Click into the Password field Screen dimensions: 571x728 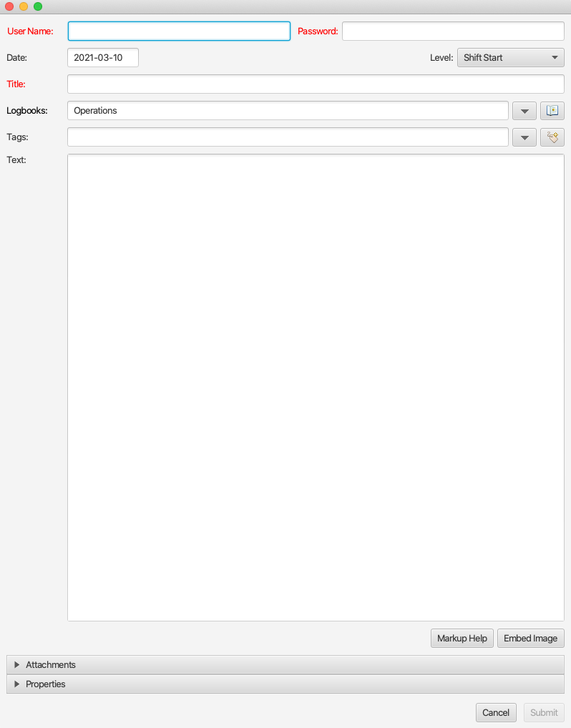(452, 31)
